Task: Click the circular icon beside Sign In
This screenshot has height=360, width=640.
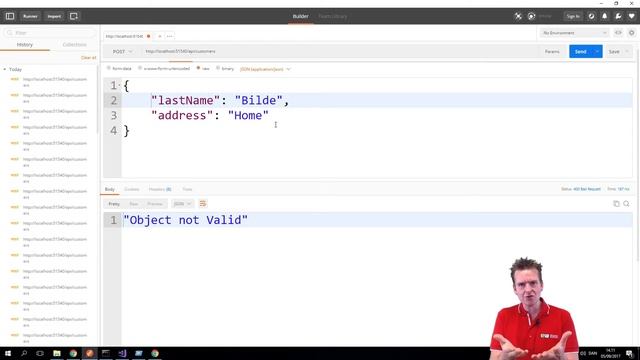Action: [x=591, y=16]
